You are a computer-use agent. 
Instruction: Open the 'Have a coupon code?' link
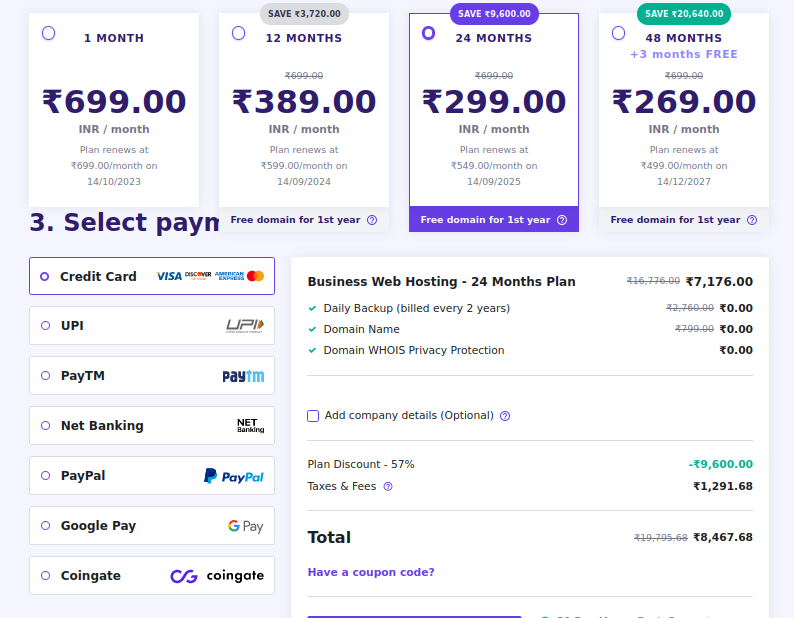pyautogui.click(x=371, y=572)
